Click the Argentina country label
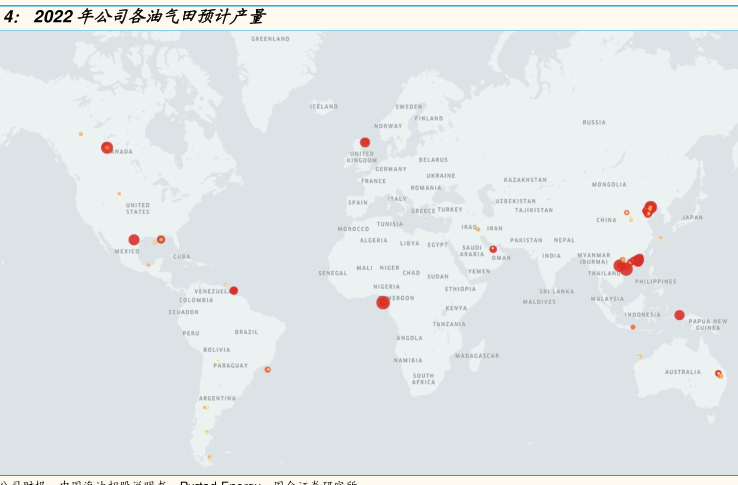 (x=217, y=398)
